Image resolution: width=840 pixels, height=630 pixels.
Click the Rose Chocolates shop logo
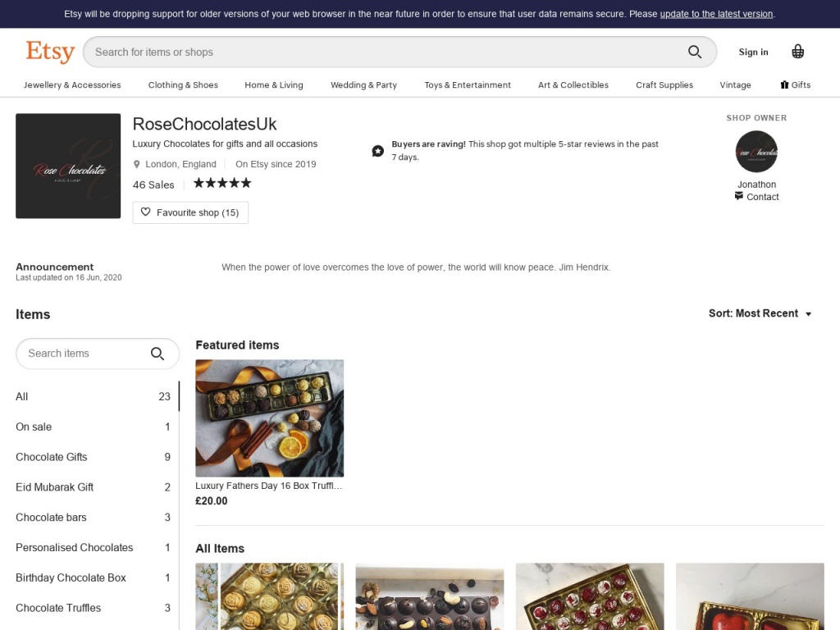click(68, 166)
